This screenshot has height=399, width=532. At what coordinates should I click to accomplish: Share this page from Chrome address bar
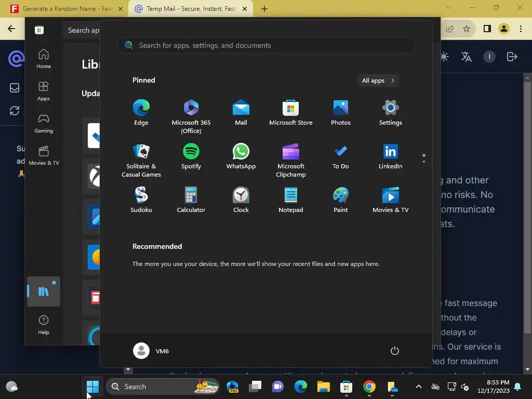point(450,29)
